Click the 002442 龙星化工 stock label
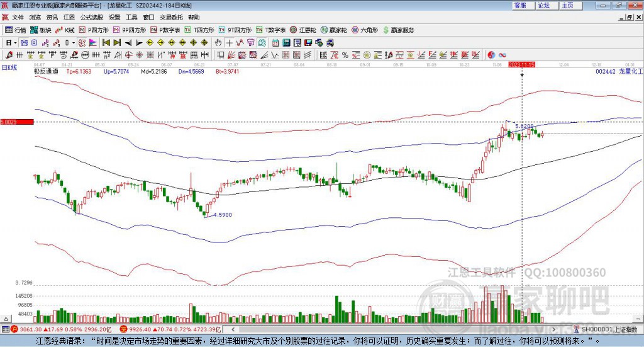 (619, 71)
